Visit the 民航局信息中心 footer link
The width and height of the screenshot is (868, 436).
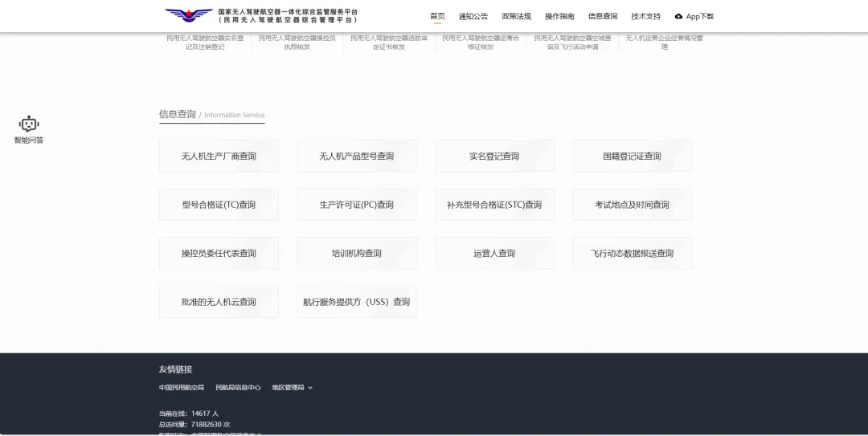(x=238, y=388)
